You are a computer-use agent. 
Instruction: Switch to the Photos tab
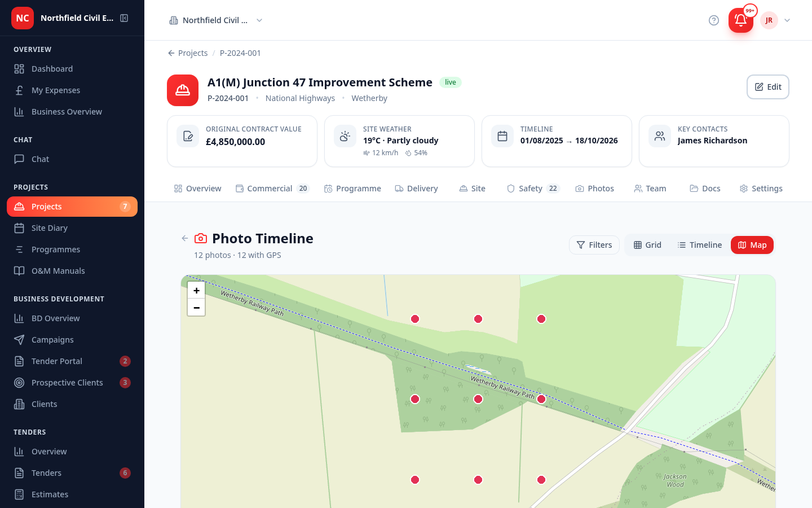[x=594, y=189]
